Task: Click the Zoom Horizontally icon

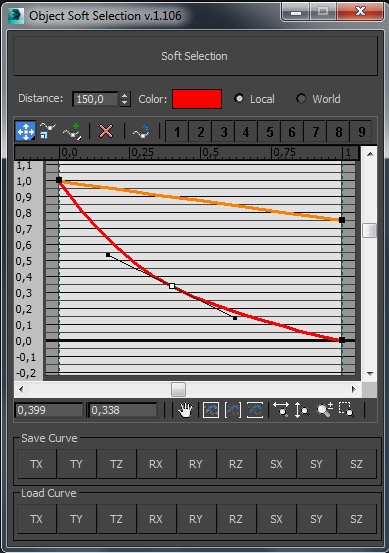Action: [x=281, y=410]
